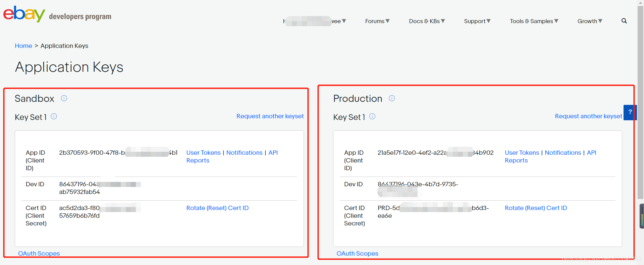Request another keyset for Production
The width and height of the screenshot is (644, 265).
click(x=588, y=116)
